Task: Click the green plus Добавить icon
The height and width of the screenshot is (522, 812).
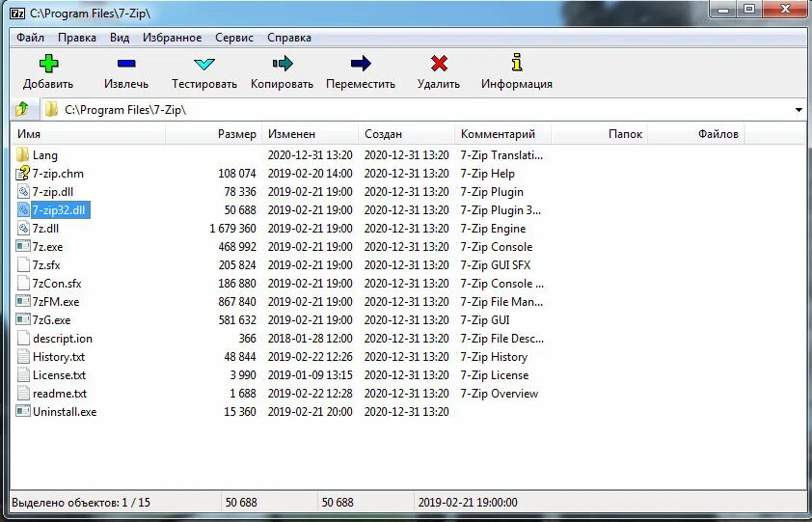Action: [x=48, y=64]
